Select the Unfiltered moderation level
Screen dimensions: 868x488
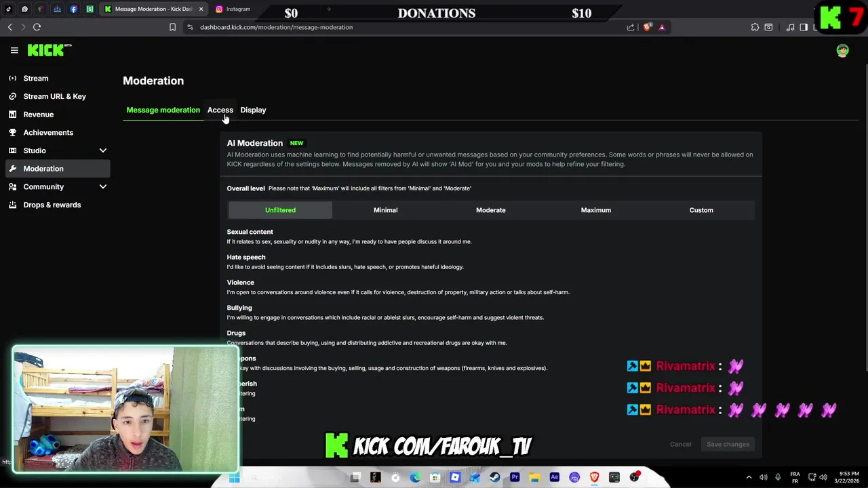tap(280, 210)
